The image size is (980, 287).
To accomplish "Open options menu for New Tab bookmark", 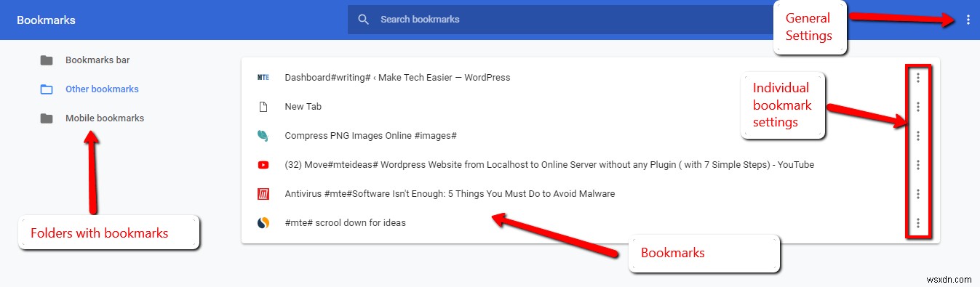I will (918, 107).
